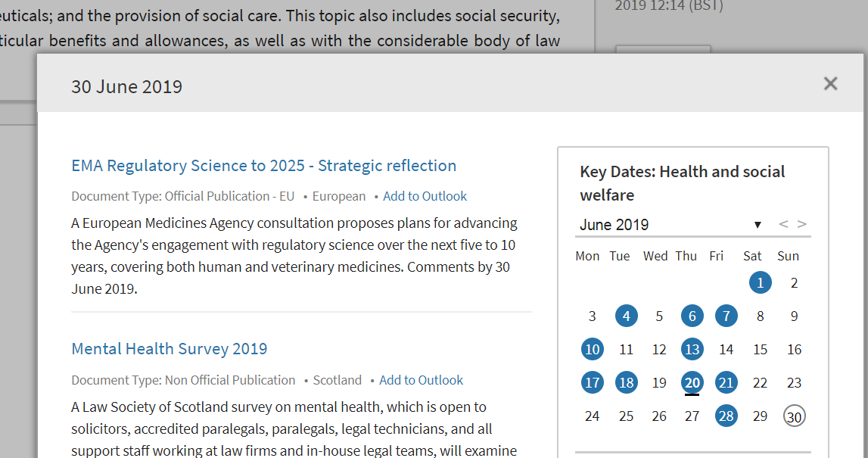This screenshot has width=868, height=458.
Task: Select highlighted date 17 in calendar
Action: click(593, 383)
